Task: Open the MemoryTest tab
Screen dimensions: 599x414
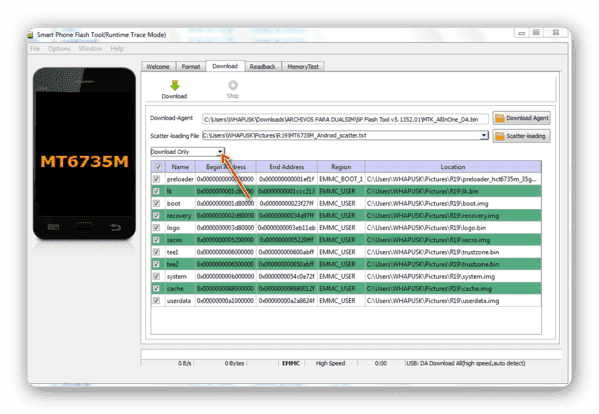Action: (303, 66)
